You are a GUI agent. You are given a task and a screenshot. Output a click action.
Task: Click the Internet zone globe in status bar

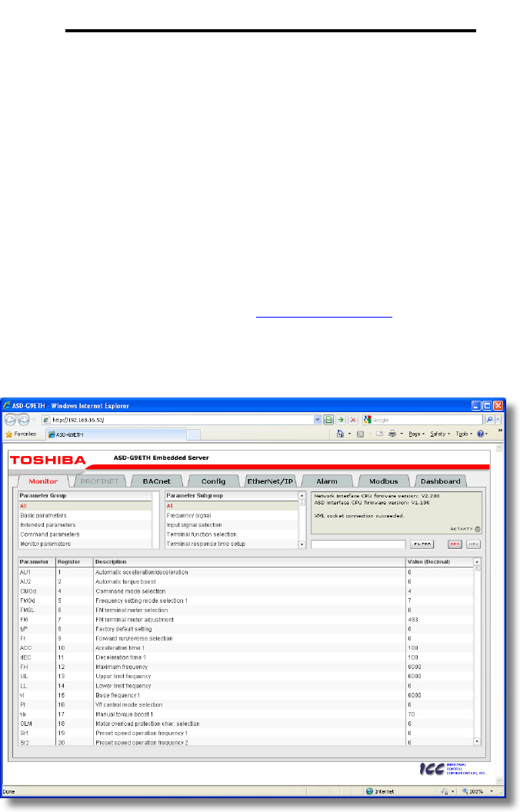(369, 791)
